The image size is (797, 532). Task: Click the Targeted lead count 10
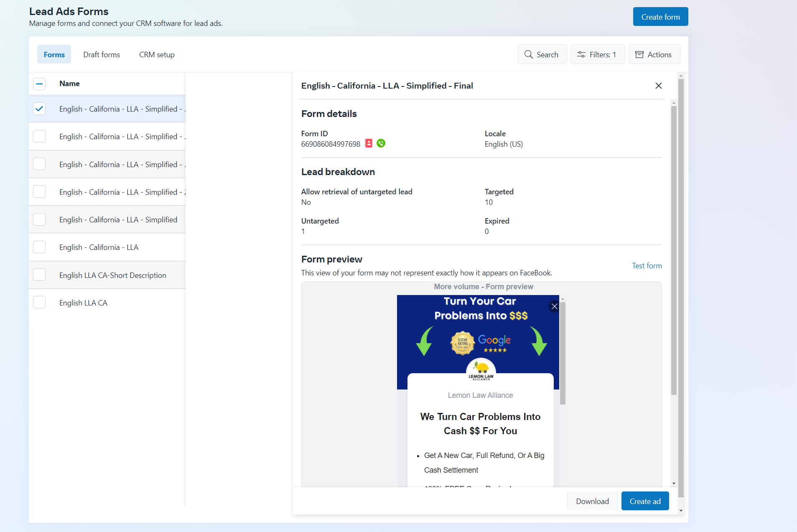click(489, 202)
